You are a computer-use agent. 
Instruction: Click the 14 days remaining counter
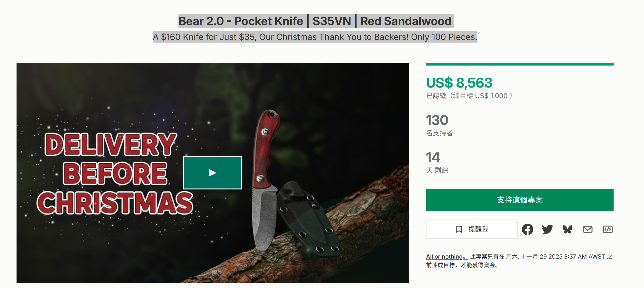433,157
